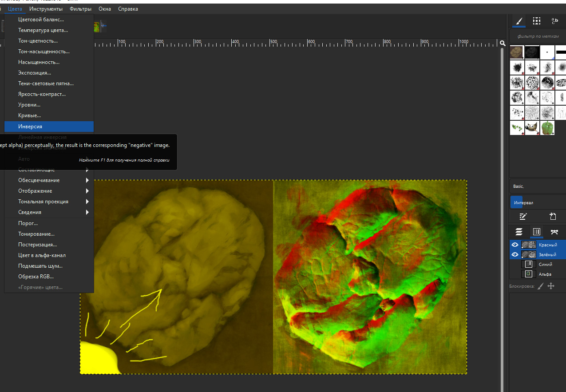This screenshot has height=392, width=566.
Task: Switch to the Patterns tab icon
Action: point(537,21)
